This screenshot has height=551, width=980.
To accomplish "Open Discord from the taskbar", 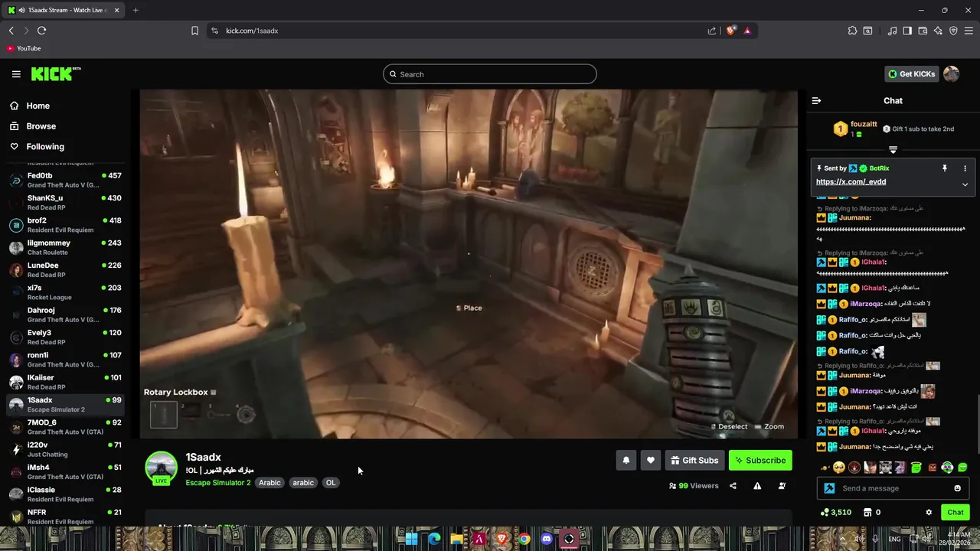I will [x=547, y=539].
